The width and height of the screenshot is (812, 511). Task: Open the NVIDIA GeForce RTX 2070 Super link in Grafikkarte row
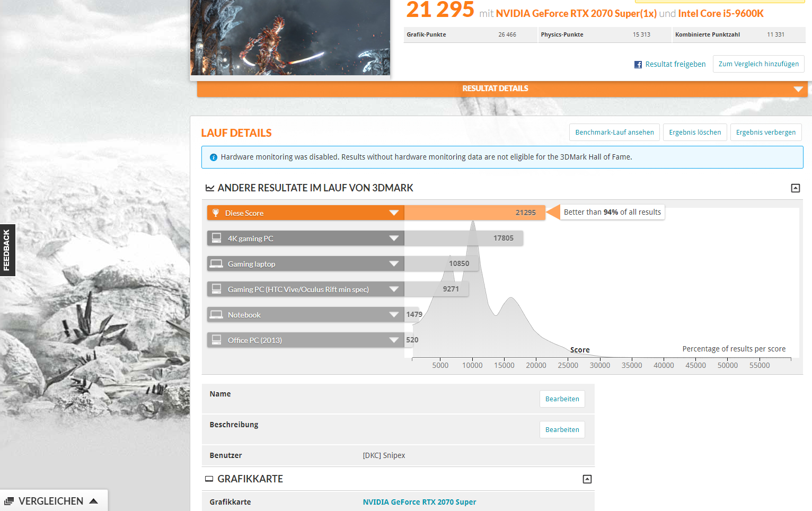pos(419,502)
